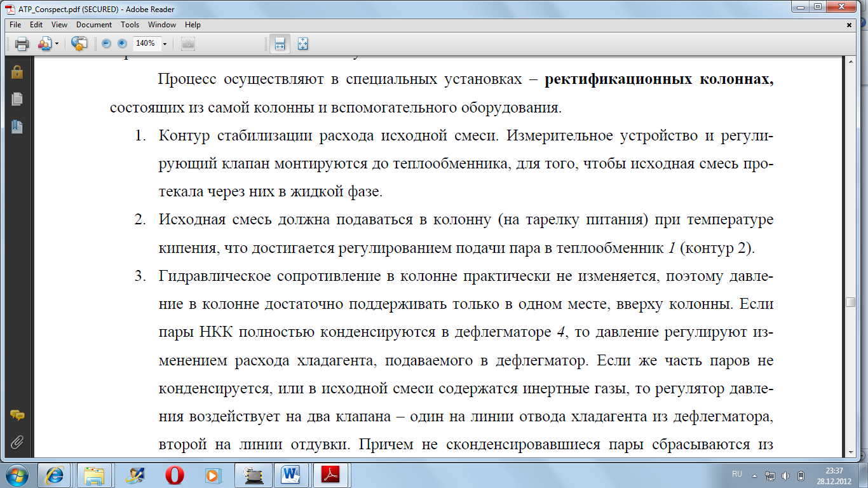Close the document with menu bar X
Screen dimensions: 868x488
point(850,25)
